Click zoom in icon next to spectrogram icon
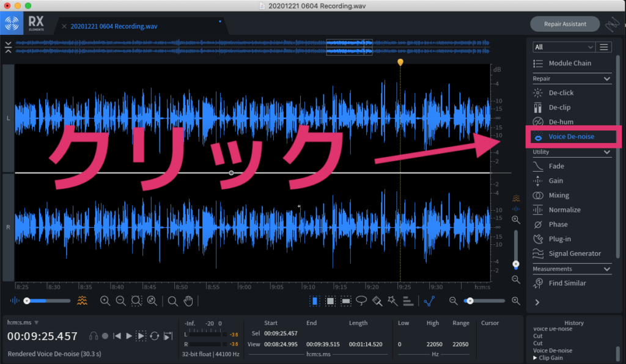The height and width of the screenshot is (364, 626). click(x=105, y=301)
